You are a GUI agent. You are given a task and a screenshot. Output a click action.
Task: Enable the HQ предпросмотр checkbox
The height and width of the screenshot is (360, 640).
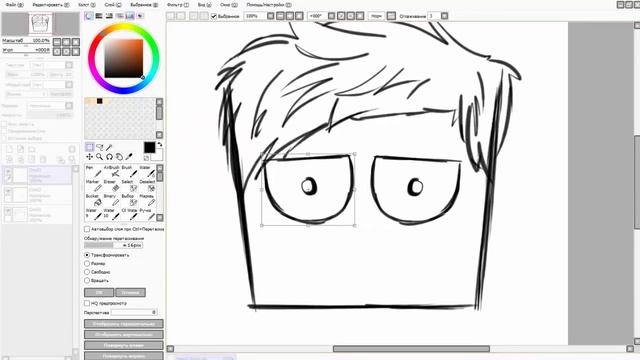pyautogui.click(x=87, y=303)
